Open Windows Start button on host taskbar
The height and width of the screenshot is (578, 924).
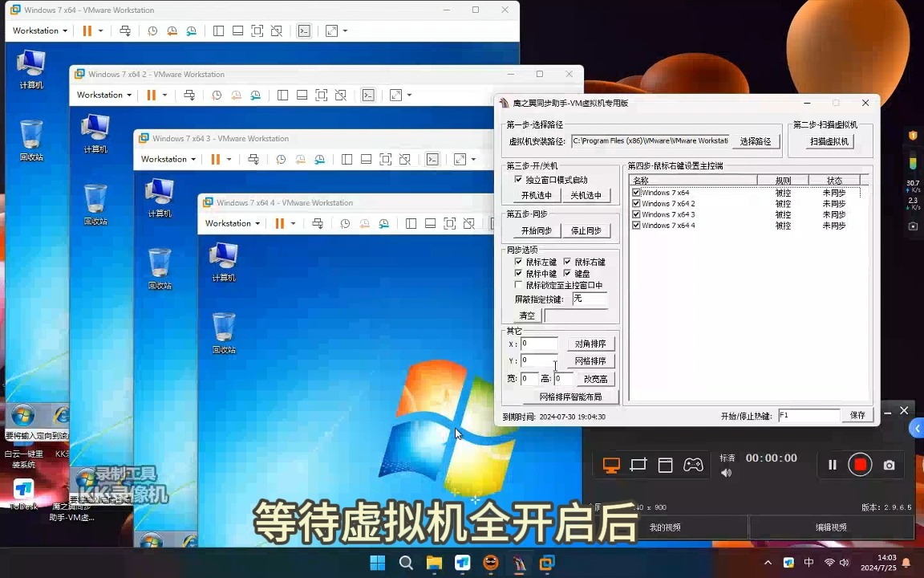click(377, 563)
